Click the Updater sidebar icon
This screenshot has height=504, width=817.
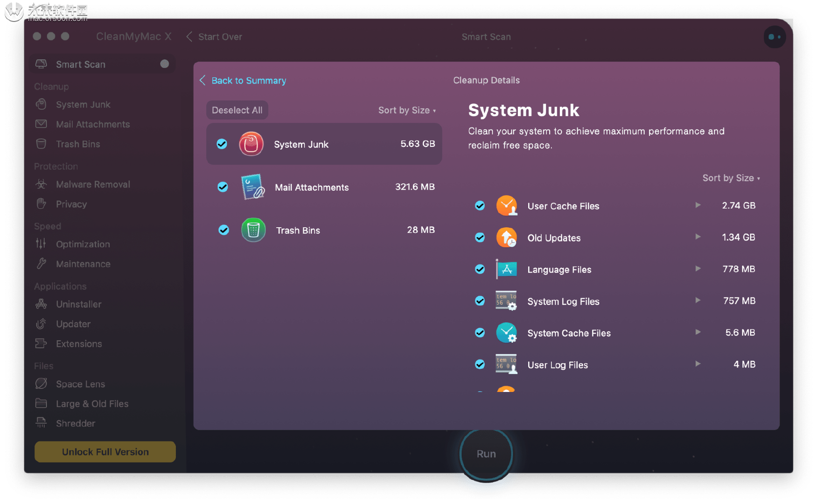(41, 323)
